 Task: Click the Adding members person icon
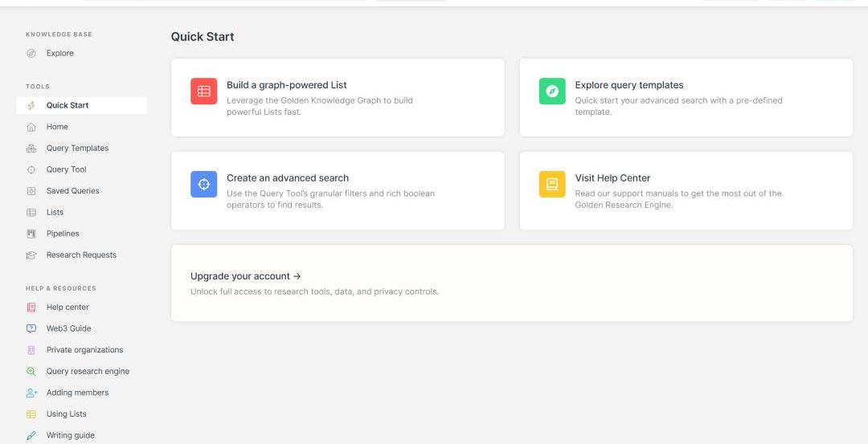click(31, 393)
